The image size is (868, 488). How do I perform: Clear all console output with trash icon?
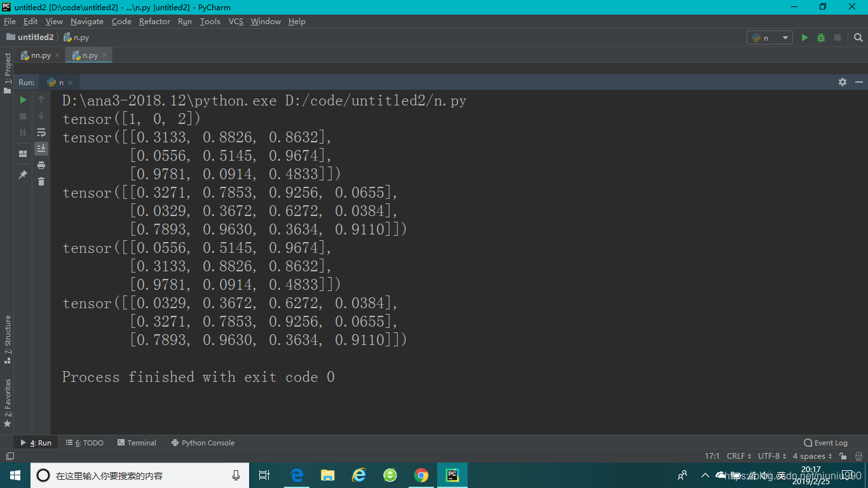41,182
